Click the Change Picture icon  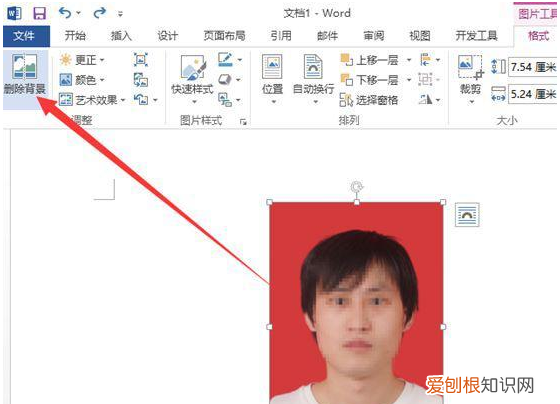click(x=141, y=80)
